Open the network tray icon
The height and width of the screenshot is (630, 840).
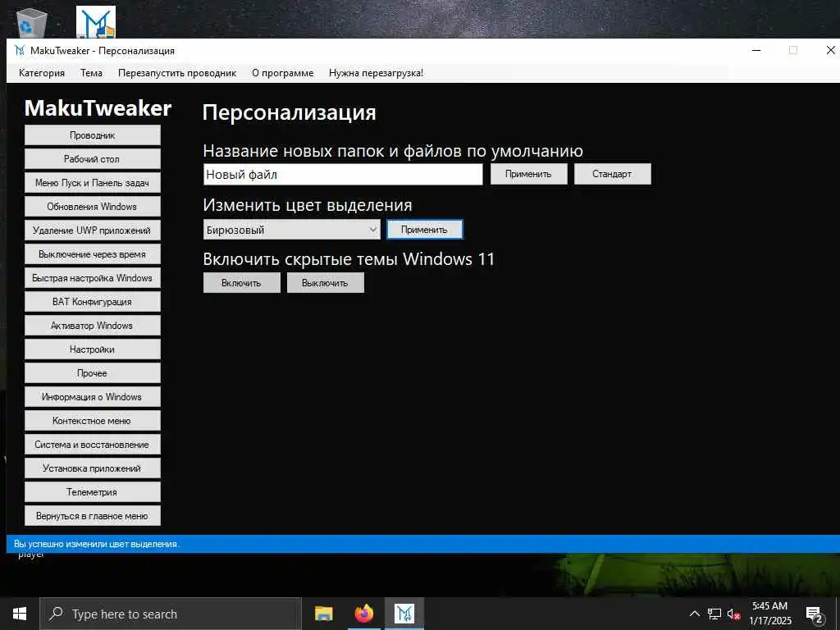tap(714, 614)
